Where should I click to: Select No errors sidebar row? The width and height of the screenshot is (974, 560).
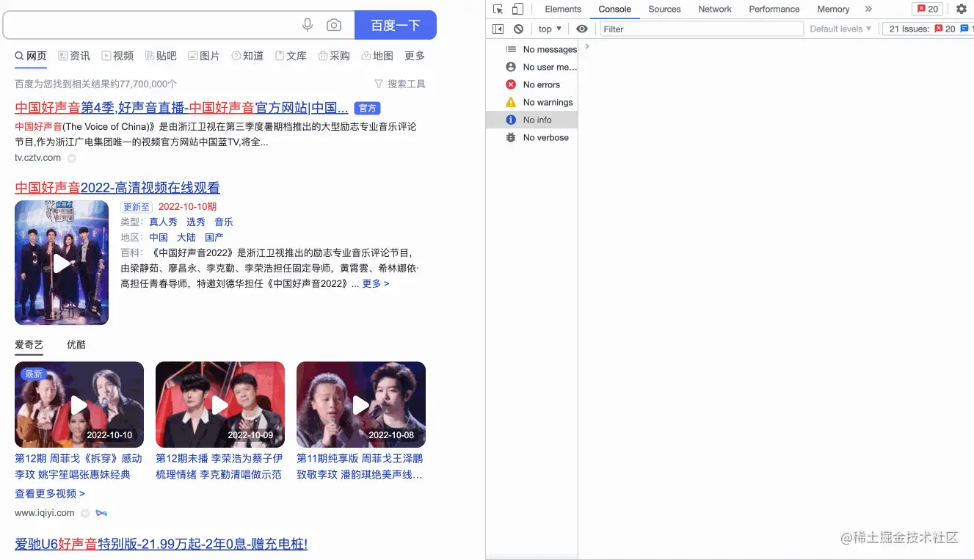[532, 85]
